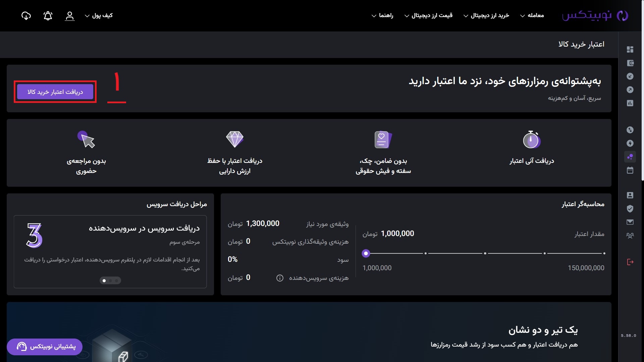This screenshot has height=362, width=644.
Task: Open the user account icon
Action: 70,16
